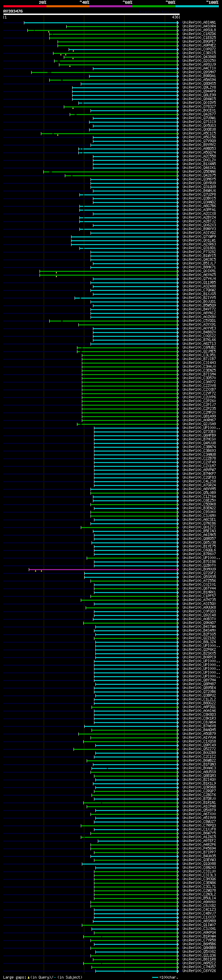The image size is (222, 980).
Task: Click label UniRef100_C2XF49
Action: pyautogui.click(x=199, y=462)
